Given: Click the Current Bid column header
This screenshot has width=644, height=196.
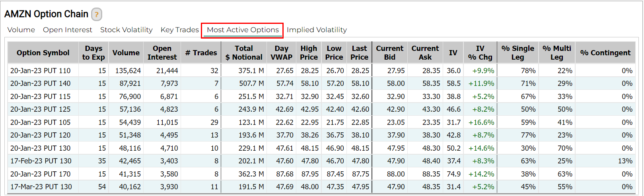Looking at the screenshot, I should coord(389,52).
